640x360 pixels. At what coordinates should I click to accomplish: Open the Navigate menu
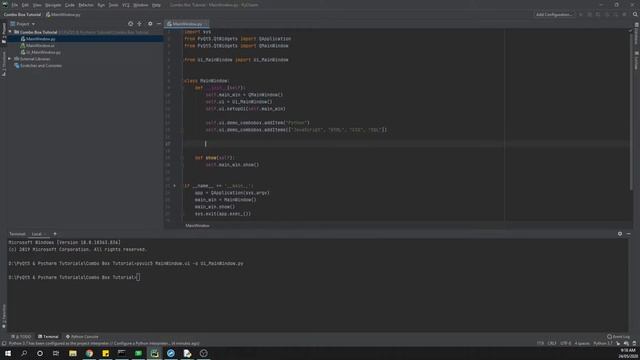pos(53,5)
